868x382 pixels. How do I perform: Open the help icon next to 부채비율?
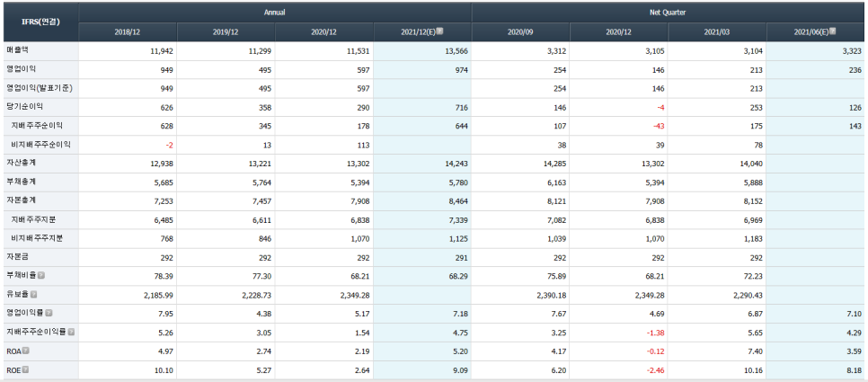click(x=41, y=276)
